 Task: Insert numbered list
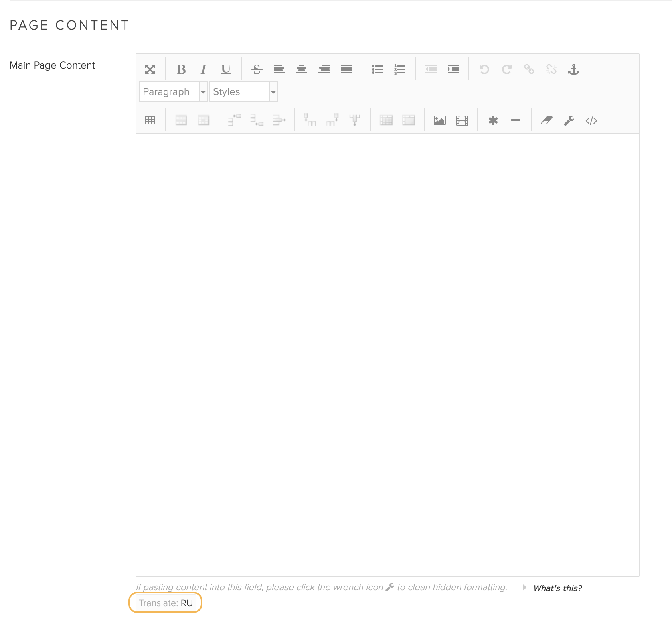click(x=400, y=69)
